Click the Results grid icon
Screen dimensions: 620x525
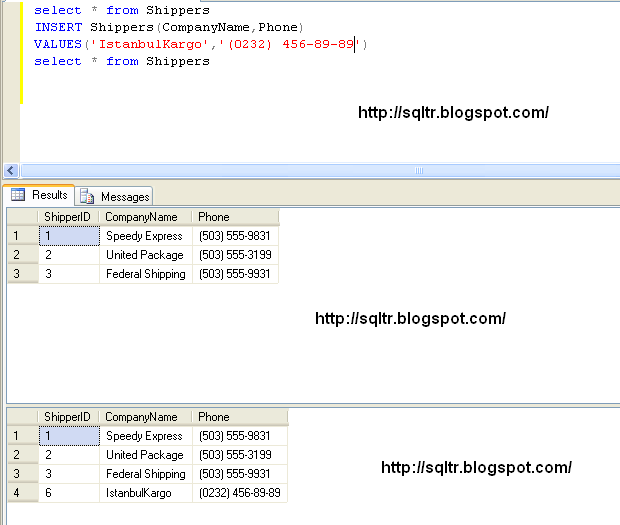[18, 195]
